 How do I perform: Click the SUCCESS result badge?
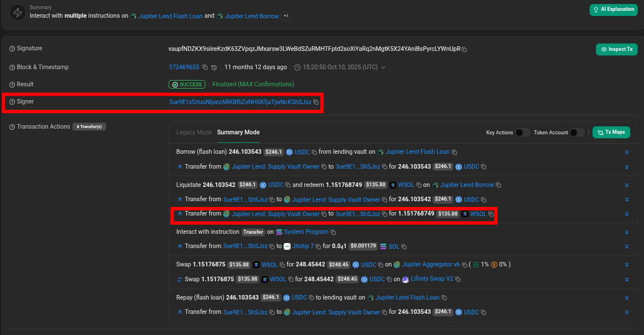(x=187, y=85)
